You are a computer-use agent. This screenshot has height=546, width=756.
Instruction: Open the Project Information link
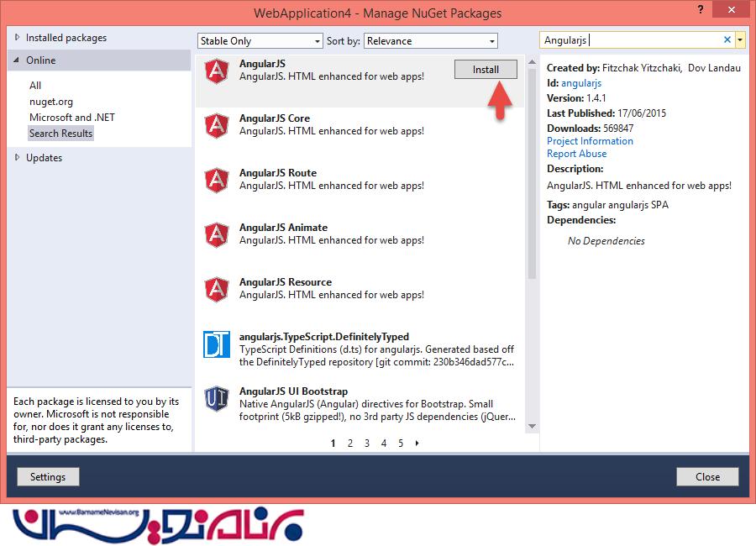point(590,141)
